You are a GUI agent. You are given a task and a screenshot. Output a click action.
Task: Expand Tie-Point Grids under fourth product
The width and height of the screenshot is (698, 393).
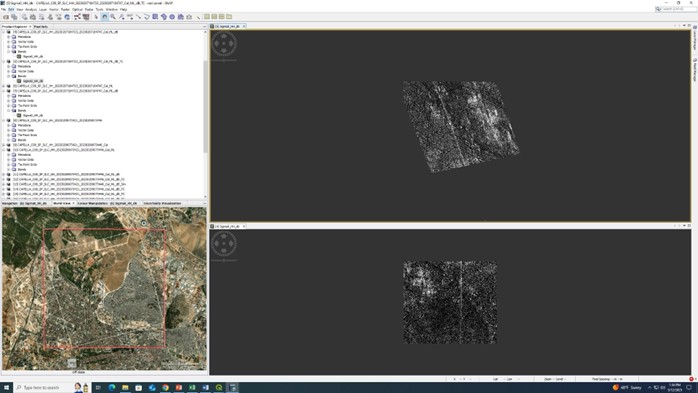coord(8,105)
